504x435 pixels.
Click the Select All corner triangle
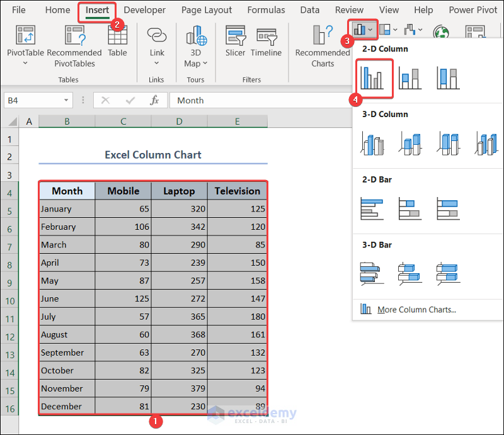coord(13,121)
